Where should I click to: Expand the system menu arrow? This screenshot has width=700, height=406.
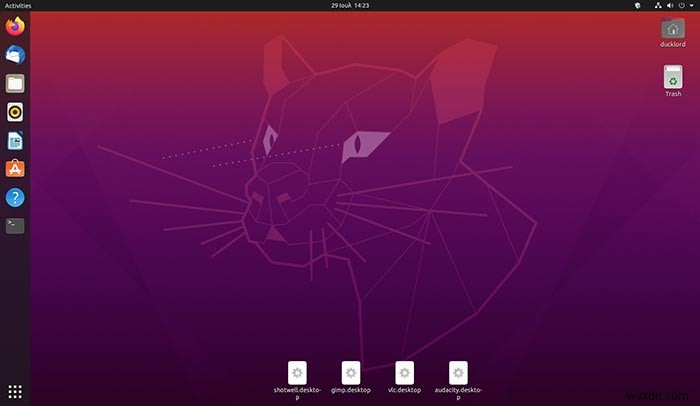(692, 5)
